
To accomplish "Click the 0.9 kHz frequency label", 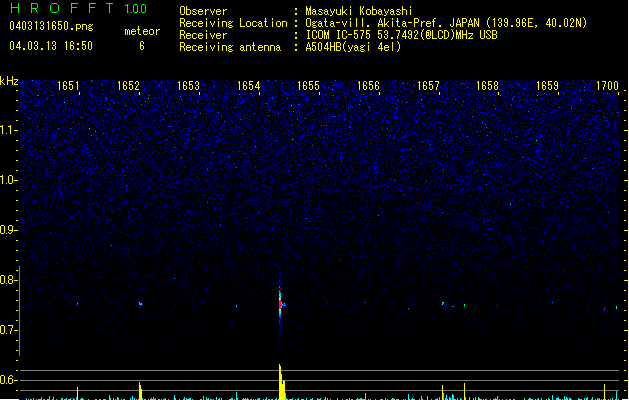I will (x=8, y=230).
